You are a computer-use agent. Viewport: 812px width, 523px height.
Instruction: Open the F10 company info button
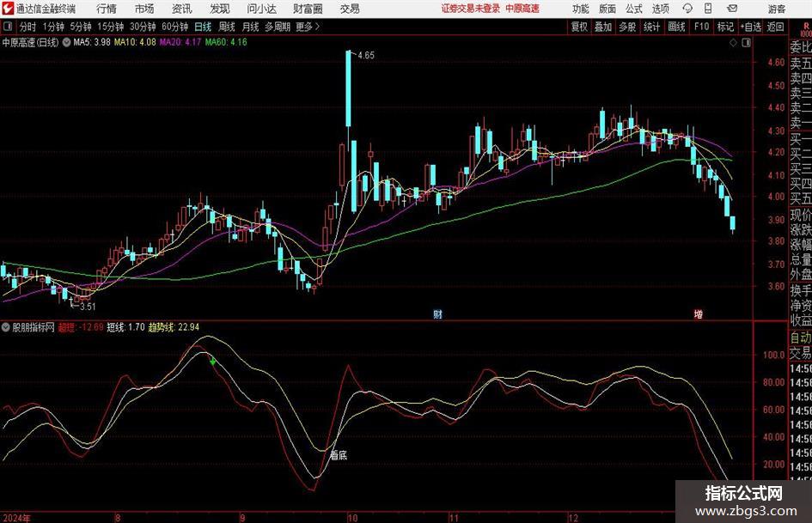[x=701, y=27]
